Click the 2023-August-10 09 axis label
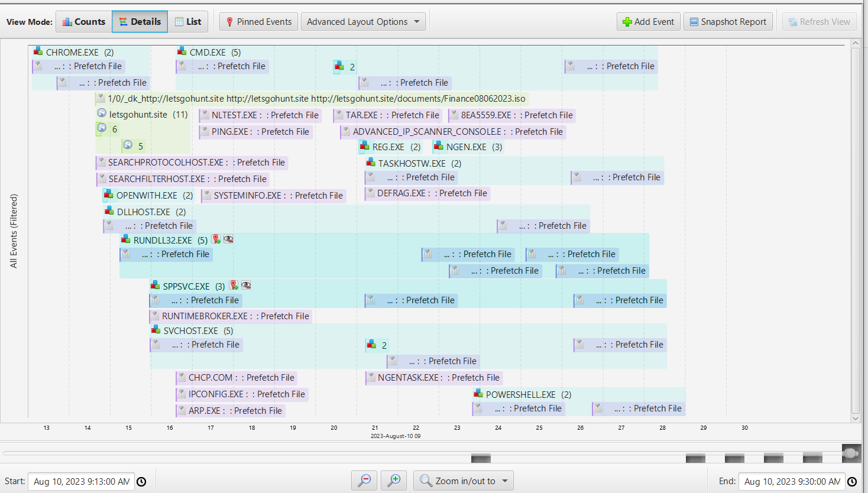The width and height of the screenshot is (868, 493). point(396,436)
